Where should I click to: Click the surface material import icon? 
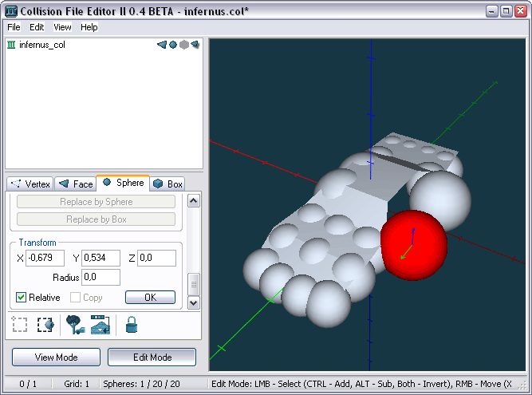(100, 325)
